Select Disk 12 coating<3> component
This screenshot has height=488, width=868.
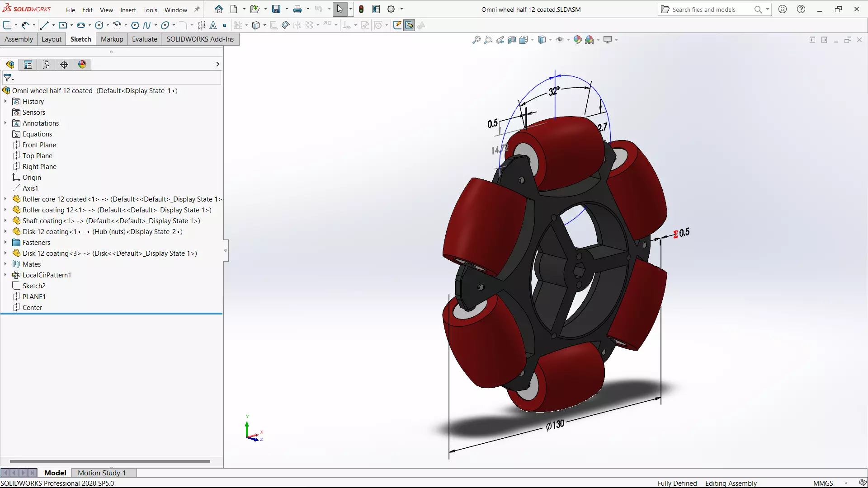click(110, 253)
